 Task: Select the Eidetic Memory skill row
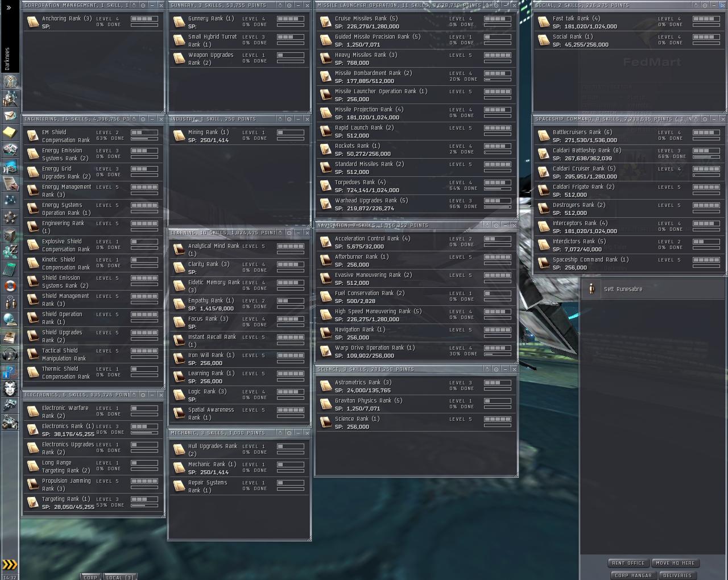pyautogui.click(x=239, y=286)
